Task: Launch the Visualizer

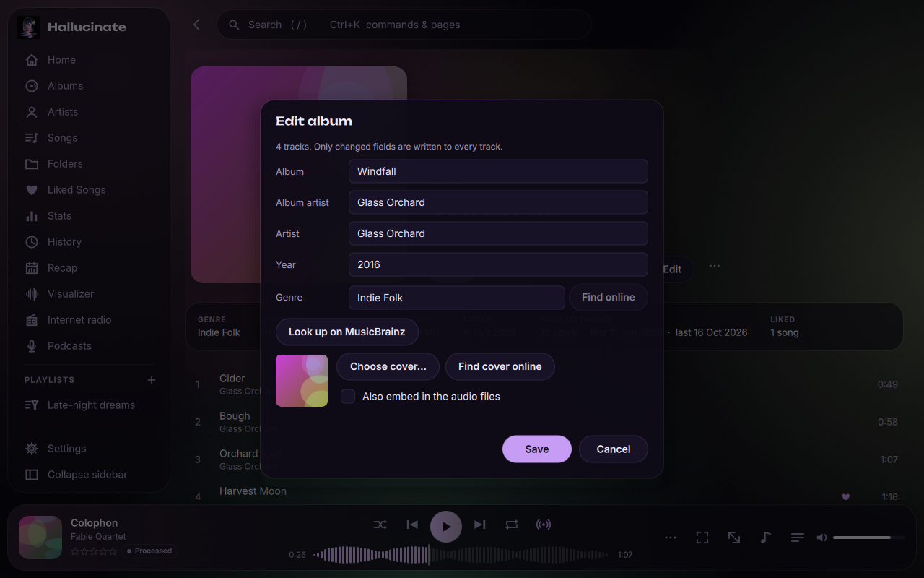Action: 90,294
